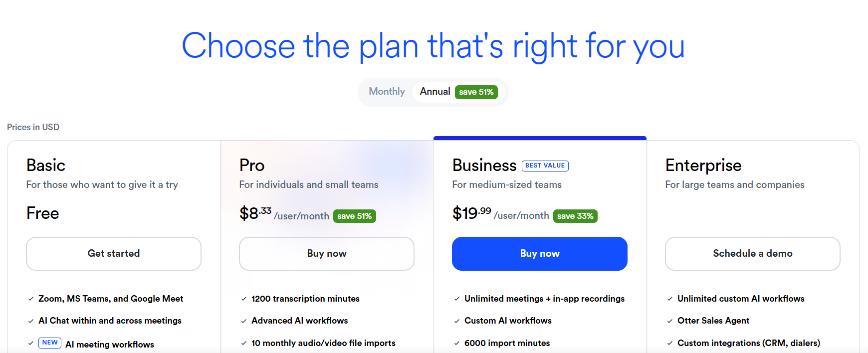868x353 pixels.
Task: Click the NEW badge beside AI meeting workflows
Action: tap(50, 343)
